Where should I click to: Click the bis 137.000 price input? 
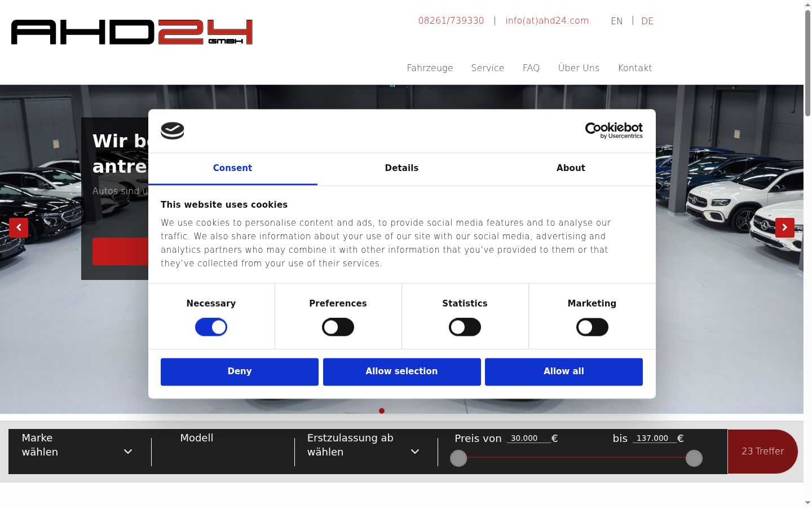[654, 438]
